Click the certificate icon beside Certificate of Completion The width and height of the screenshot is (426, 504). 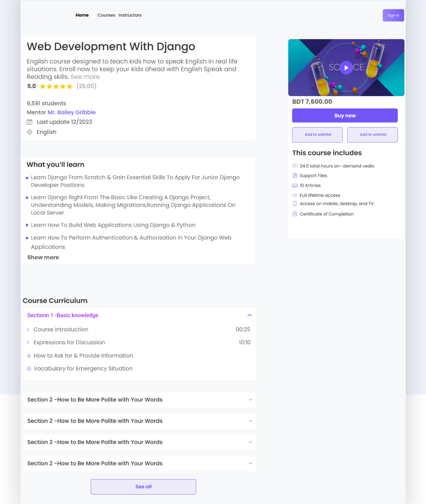[295, 214]
